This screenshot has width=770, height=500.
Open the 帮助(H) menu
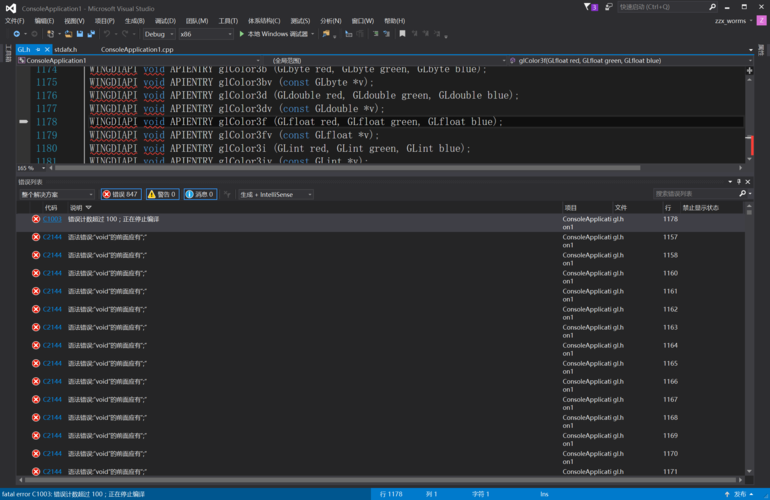pos(394,21)
